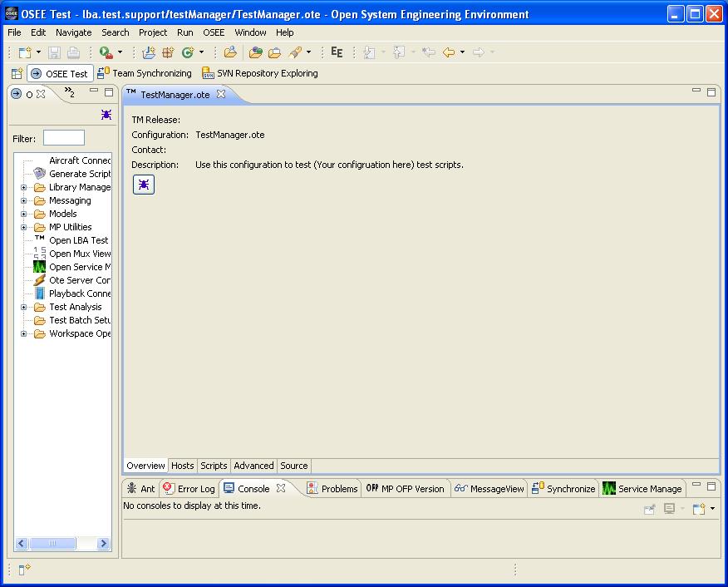This screenshot has height=587, width=728.
Task: Expand the Messaging folder node
Action: (24, 201)
